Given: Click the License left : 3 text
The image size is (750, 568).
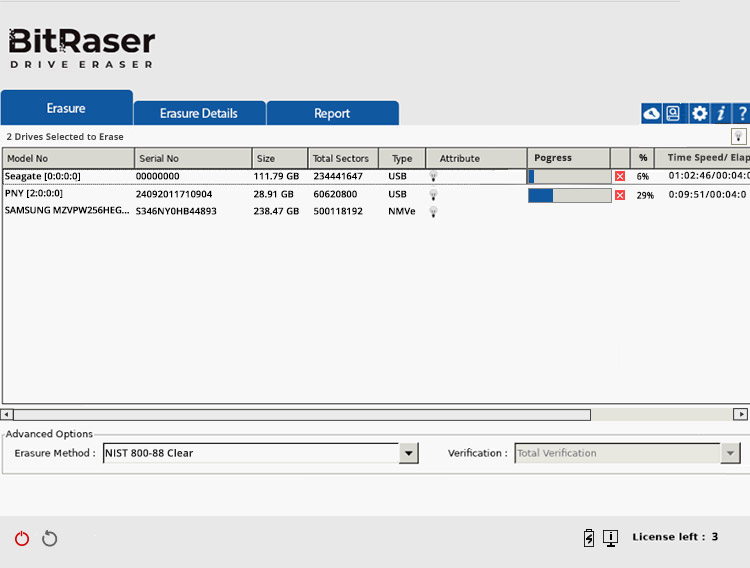Looking at the screenshot, I should [675, 537].
